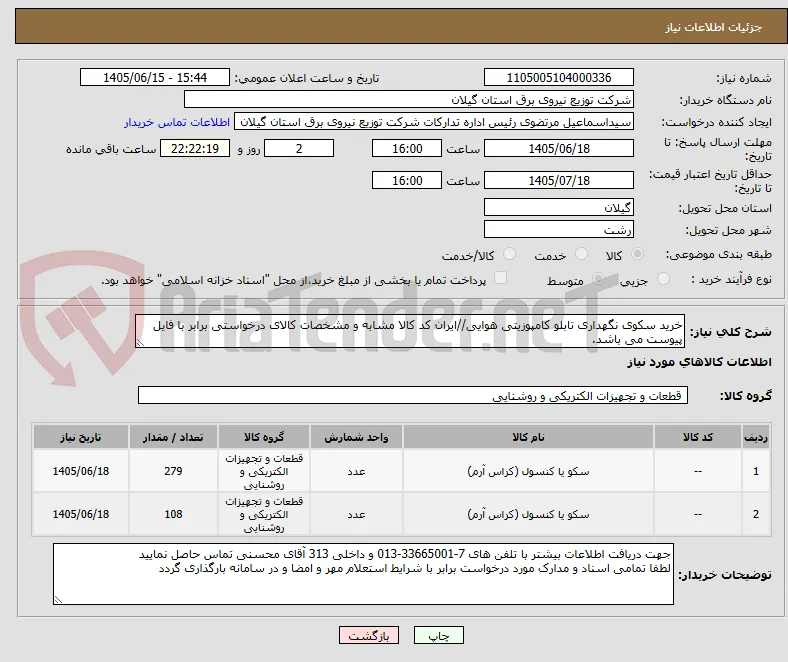Select the کالا radio button
This screenshot has width=788, height=662.
(637, 254)
